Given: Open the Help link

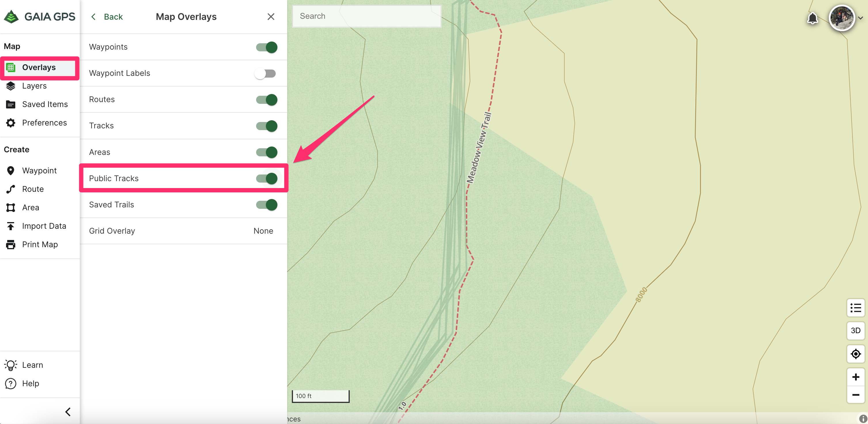Looking at the screenshot, I should click(x=30, y=383).
